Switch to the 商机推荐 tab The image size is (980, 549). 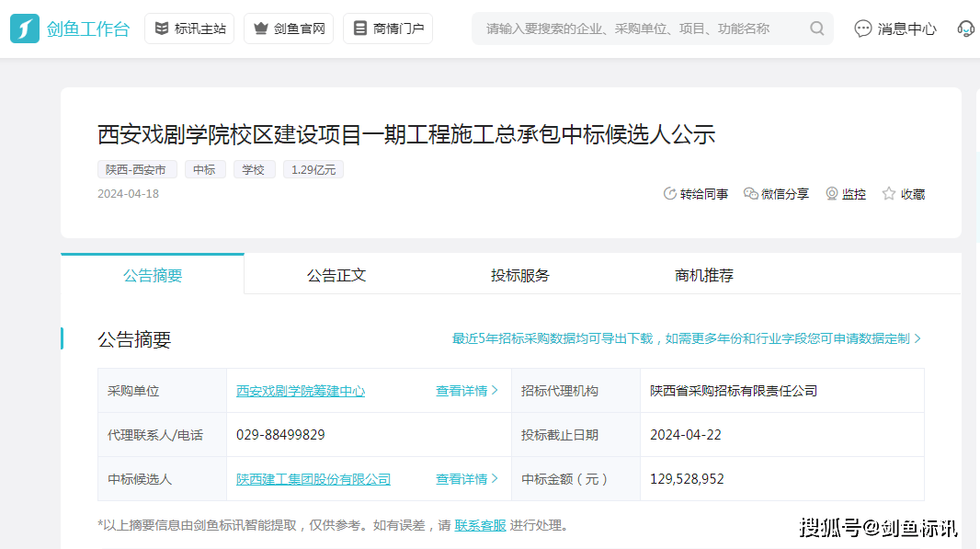(704, 274)
